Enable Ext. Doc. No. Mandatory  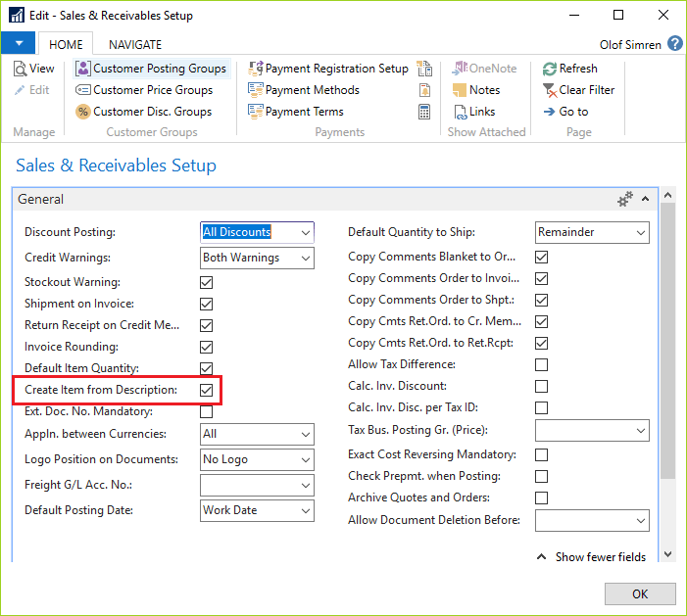click(x=207, y=411)
